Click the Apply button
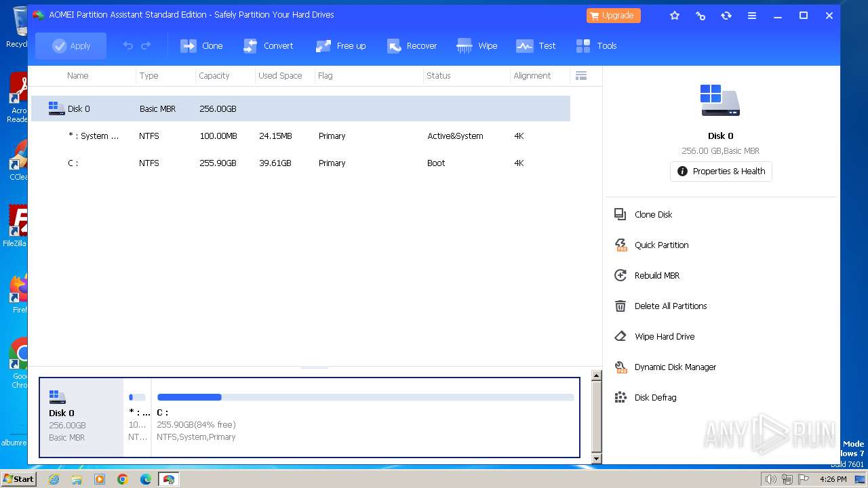The height and width of the screenshot is (488, 868). 71,45
